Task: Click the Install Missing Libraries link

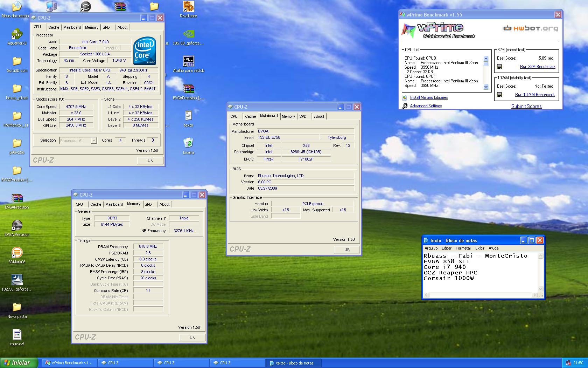Action: coord(429,97)
